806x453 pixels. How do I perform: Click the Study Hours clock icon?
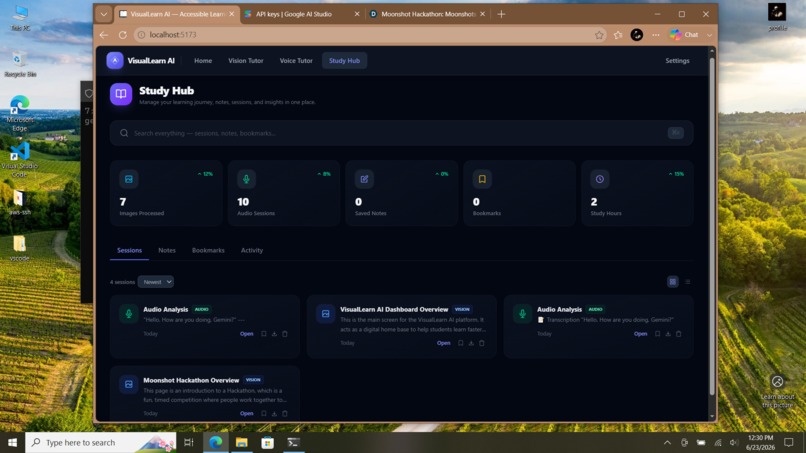coord(599,179)
